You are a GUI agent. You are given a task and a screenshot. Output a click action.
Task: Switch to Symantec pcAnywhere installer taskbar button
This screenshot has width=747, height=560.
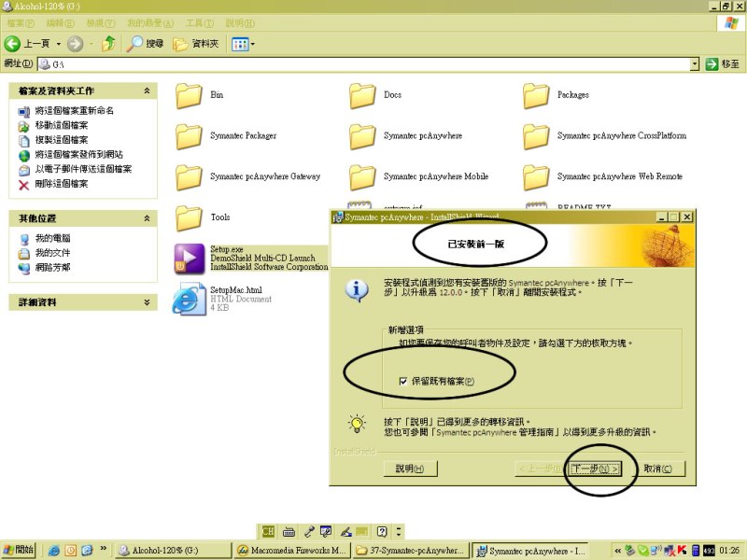pos(530,551)
